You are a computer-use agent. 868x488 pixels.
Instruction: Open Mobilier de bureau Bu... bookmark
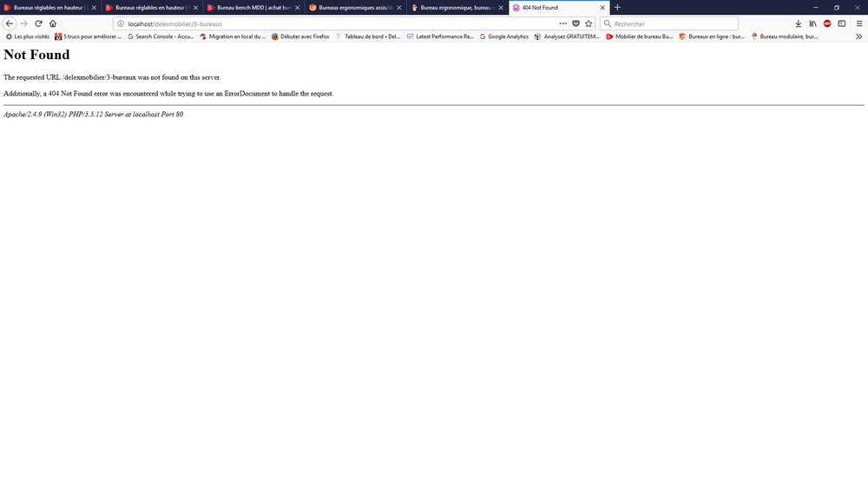point(640,36)
